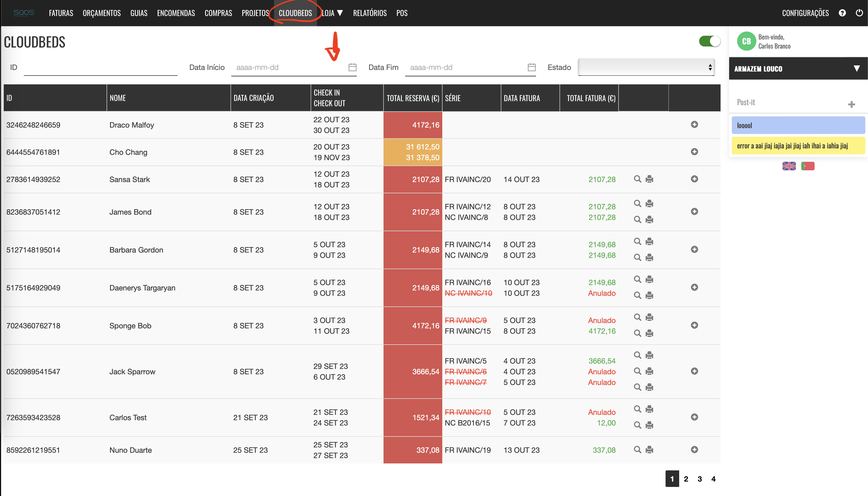The image size is (868, 496).
Task: Click the magnifier icon for Sansa Stark's invoice
Action: click(637, 179)
